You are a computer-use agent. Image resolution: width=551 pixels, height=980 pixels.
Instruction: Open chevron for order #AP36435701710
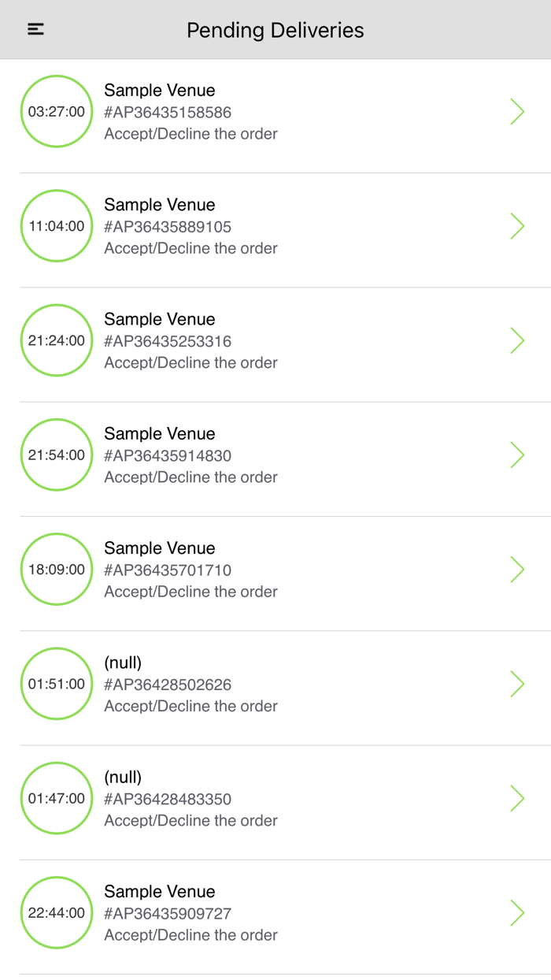517,569
